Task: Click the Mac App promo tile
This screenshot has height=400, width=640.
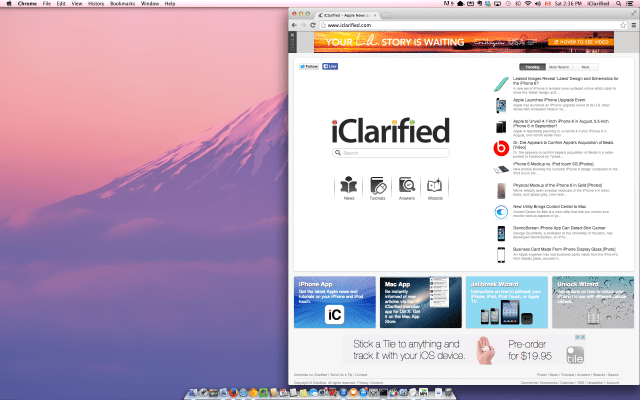Action: [x=421, y=302]
